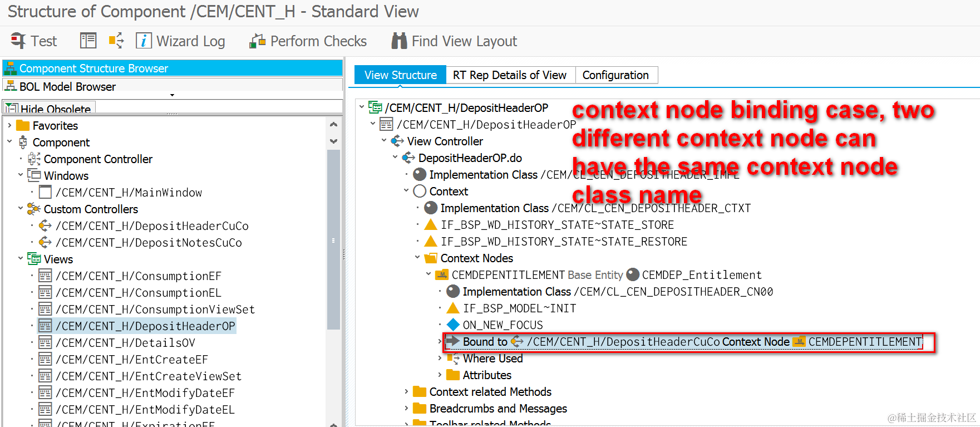
Task: Open Find View Layout
Action: (x=454, y=41)
